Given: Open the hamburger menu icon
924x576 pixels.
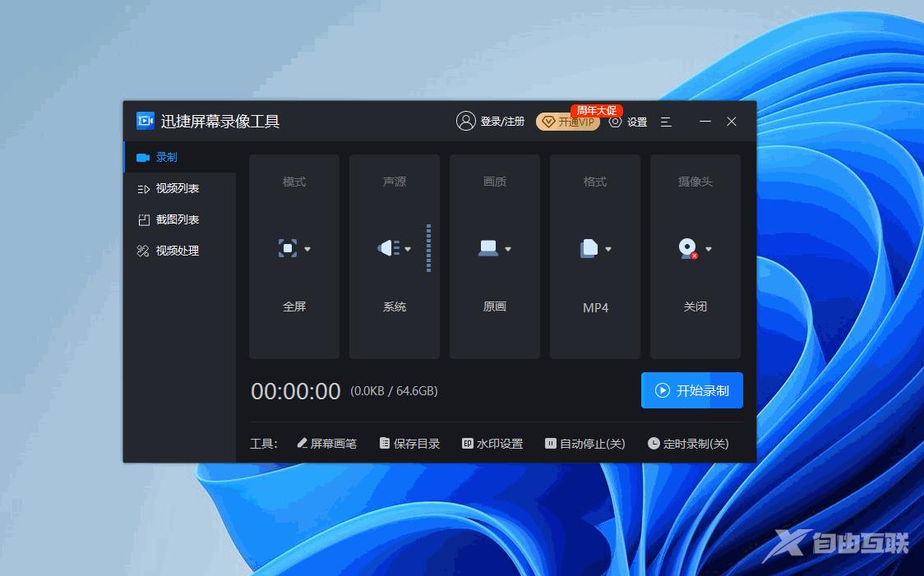Looking at the screenshot, I should pyautogui.click(x=666, y=122).
